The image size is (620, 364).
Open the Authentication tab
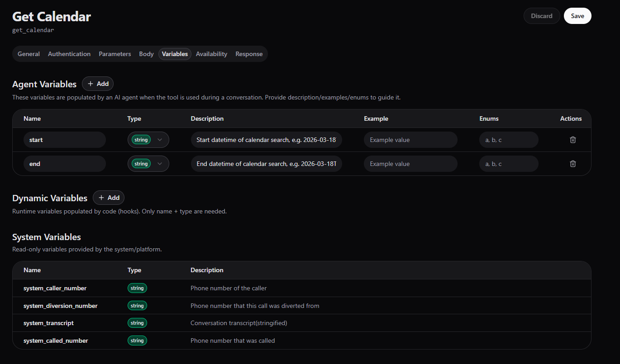[x=69, y=54]
